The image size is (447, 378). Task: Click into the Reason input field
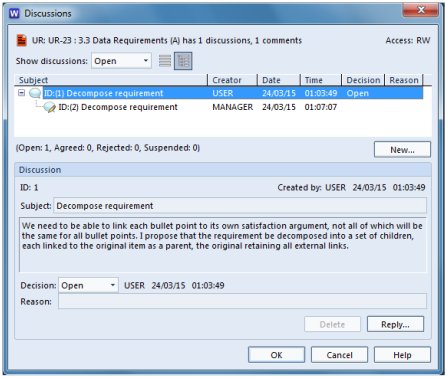coord(242,302)
